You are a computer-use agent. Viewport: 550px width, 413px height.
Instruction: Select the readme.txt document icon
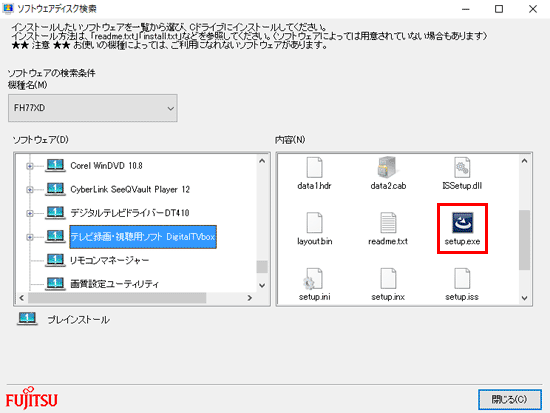tap(388, 223)
